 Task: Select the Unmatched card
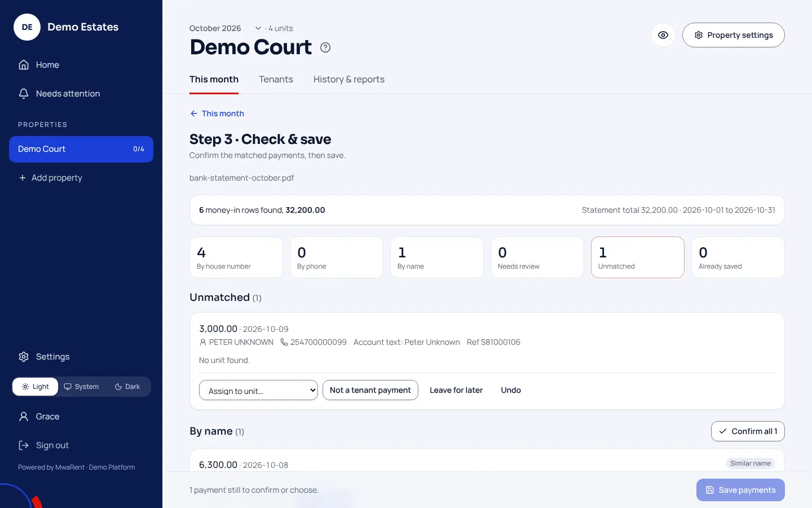(x=638, y=257)
